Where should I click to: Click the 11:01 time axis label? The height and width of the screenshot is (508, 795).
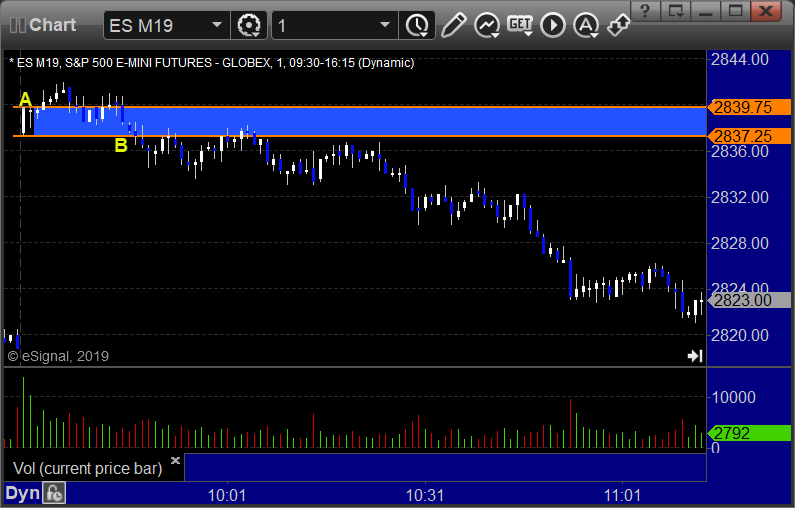pyautogui.click(x=622, y=495)
